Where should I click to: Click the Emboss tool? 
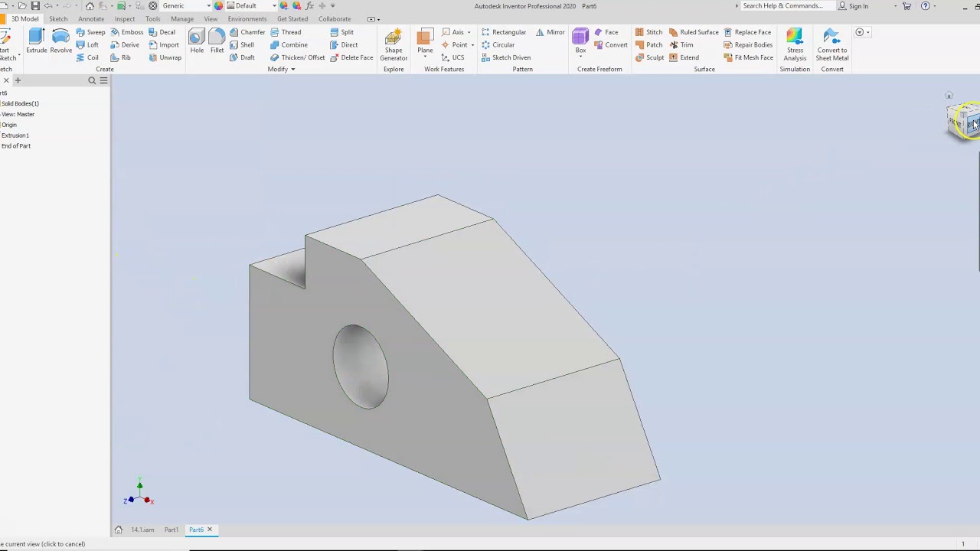point(126,32)
